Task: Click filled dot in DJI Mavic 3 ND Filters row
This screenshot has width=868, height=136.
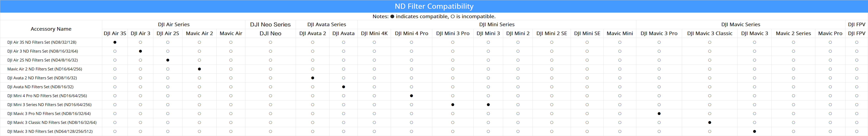Action: pyautogui.click(x=754, y=131)
